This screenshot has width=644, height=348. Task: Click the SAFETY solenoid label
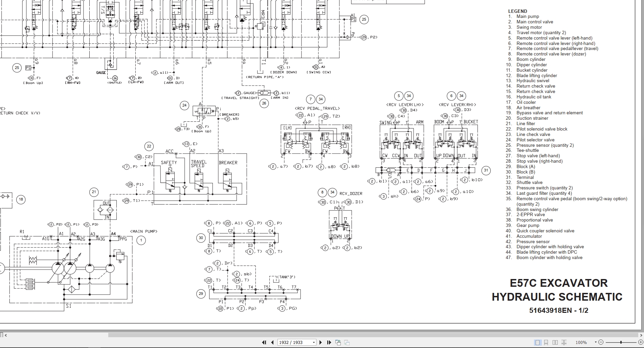coord(169,163)
